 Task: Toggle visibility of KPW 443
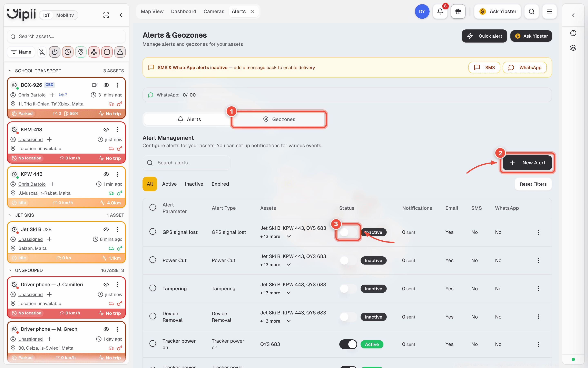106,174
